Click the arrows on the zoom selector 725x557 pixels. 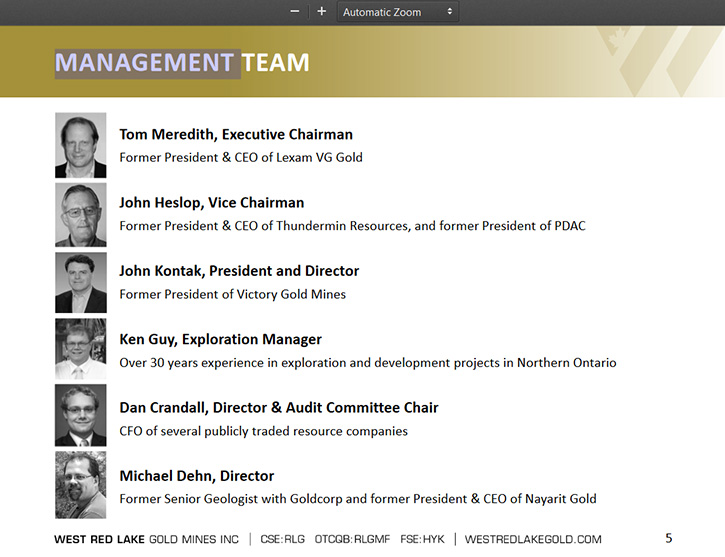tap(449, 12)
